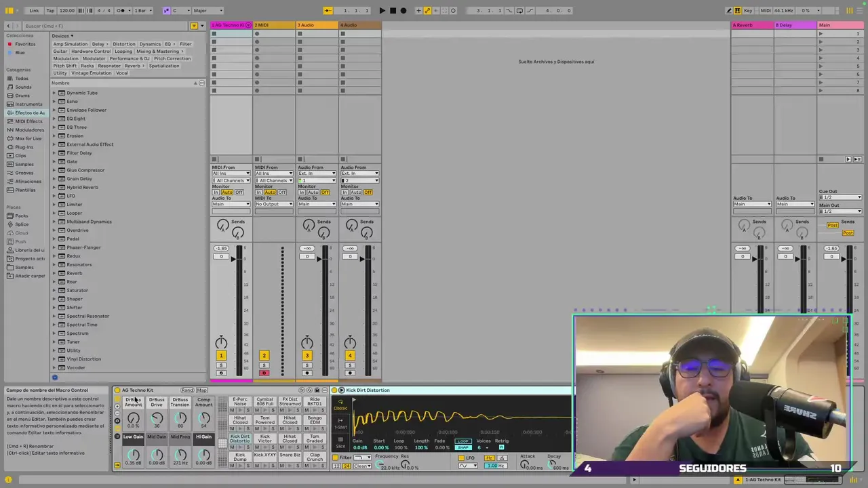Toggle track 4 activator button
Viewport: 868px width, 488px height.
[350, 355]
